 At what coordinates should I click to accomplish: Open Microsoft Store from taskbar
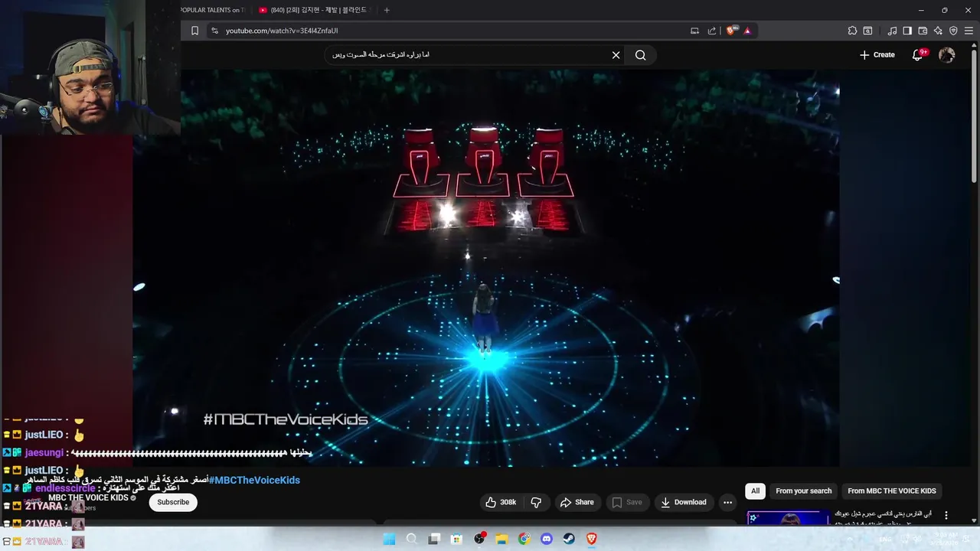point(456,539)
